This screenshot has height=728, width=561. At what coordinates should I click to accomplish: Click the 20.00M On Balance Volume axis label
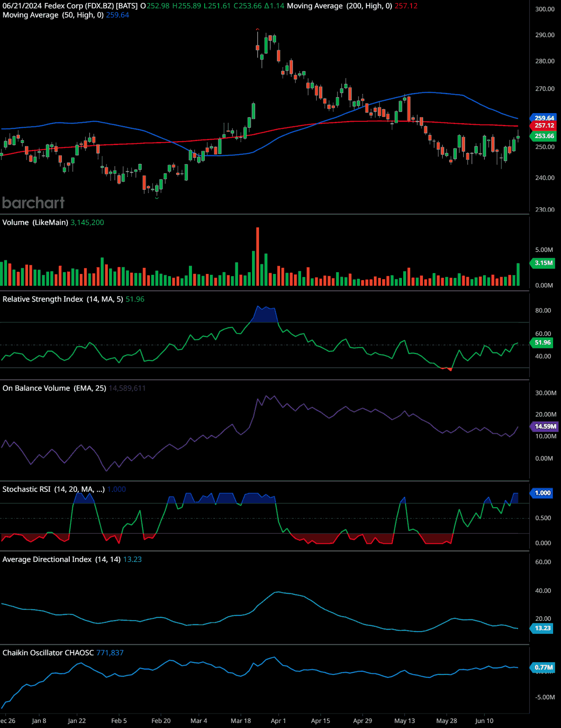click(x=546, y=415)
